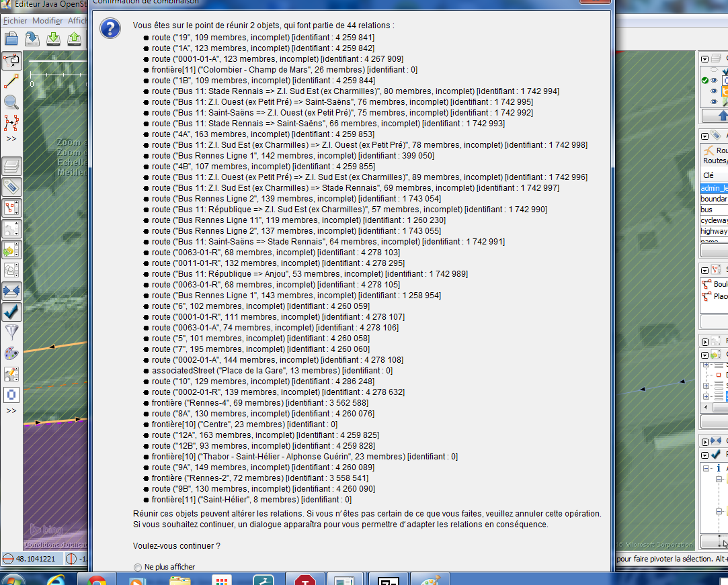Activate the Draw nodes line tool
728x585 pixels.
(x=11, y=81)
